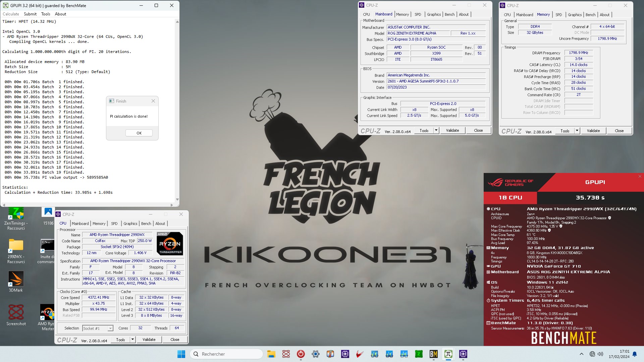Close the Finish dialog with its X

click(153, 101)
